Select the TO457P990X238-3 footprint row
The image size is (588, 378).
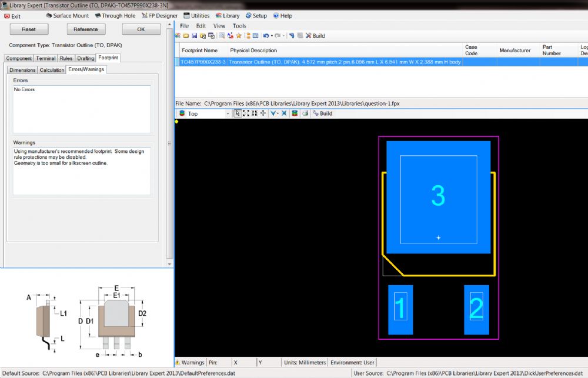202,62
